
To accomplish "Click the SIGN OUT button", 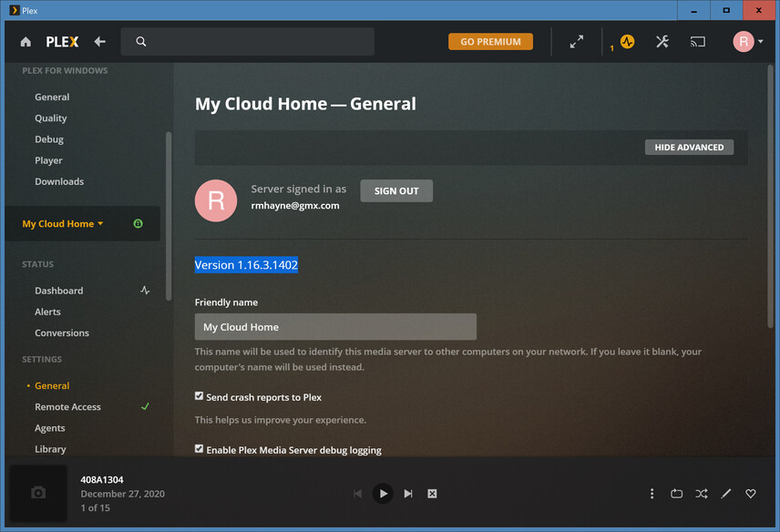I will [x=396, y=191].
